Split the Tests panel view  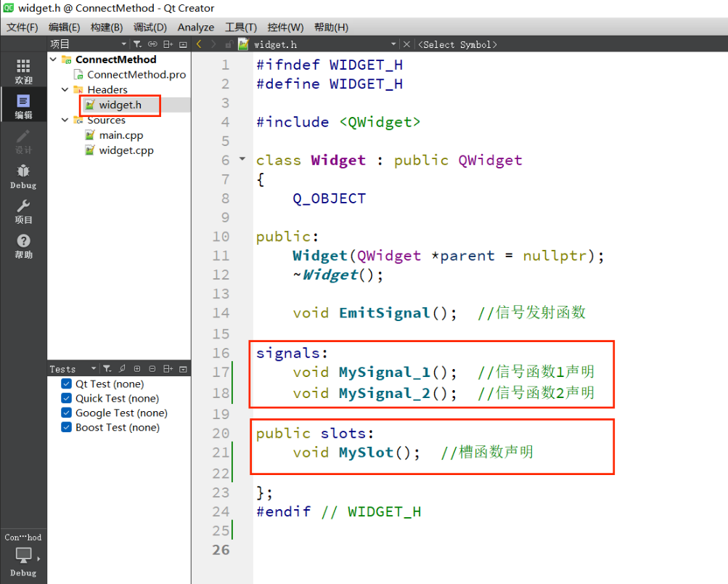click(168, 369)
